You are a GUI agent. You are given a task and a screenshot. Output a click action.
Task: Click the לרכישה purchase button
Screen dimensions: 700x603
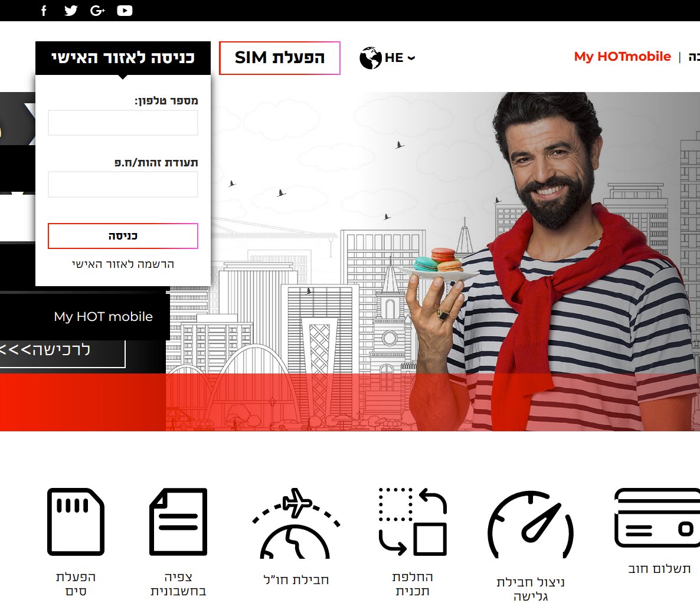point(63,350)
